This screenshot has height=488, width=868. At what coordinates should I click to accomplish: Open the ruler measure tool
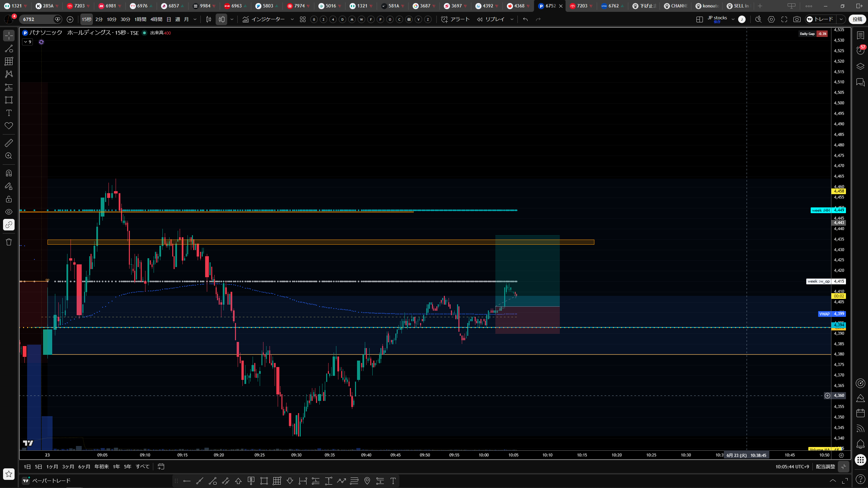click(9, 143)
